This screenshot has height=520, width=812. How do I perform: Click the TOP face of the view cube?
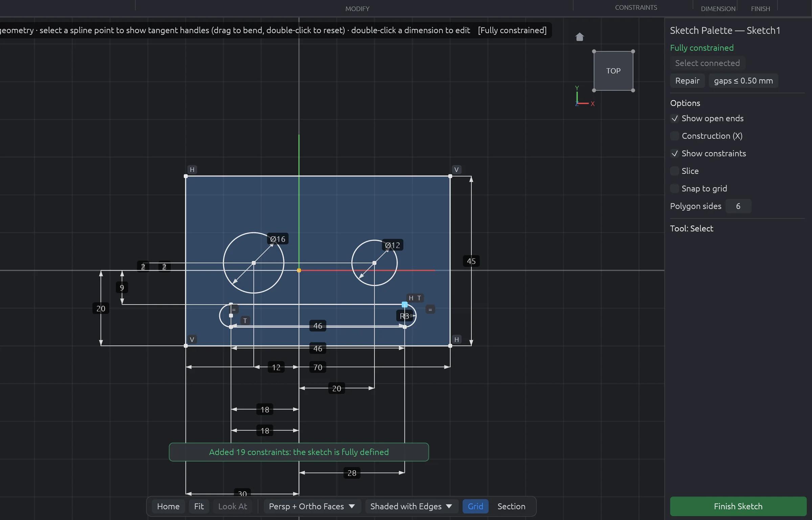click(613, 71)
